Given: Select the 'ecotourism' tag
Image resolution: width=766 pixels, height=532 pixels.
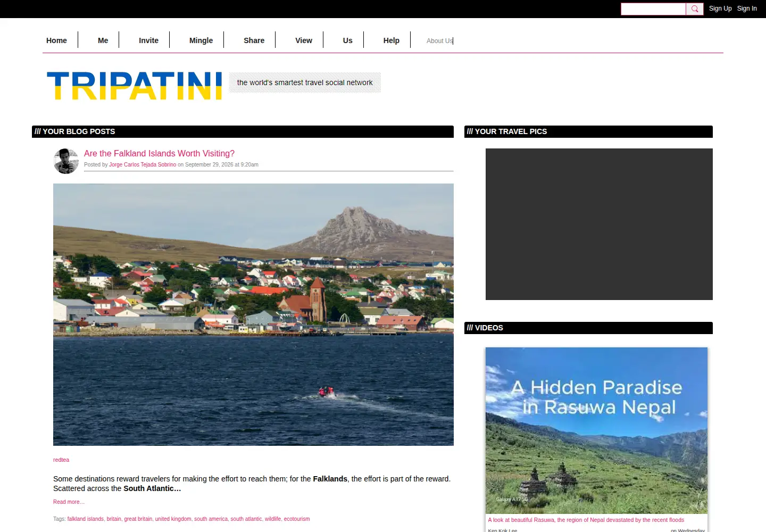Looking at the screenshot, I should 297,519.
